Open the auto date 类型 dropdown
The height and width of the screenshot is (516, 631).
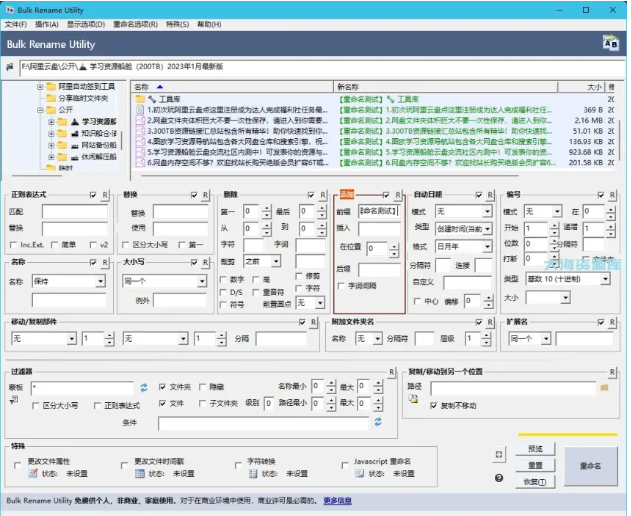[x=462, y=229]
